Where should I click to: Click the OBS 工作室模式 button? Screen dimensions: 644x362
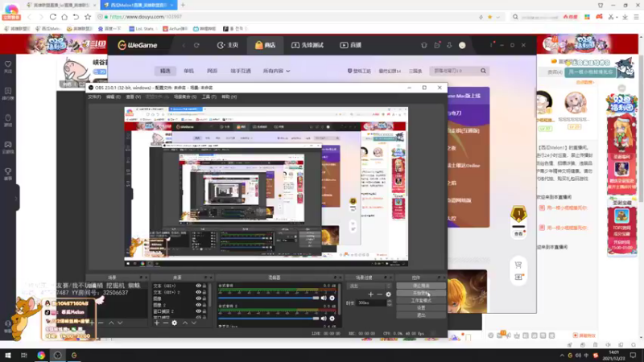tap(421, 300)
